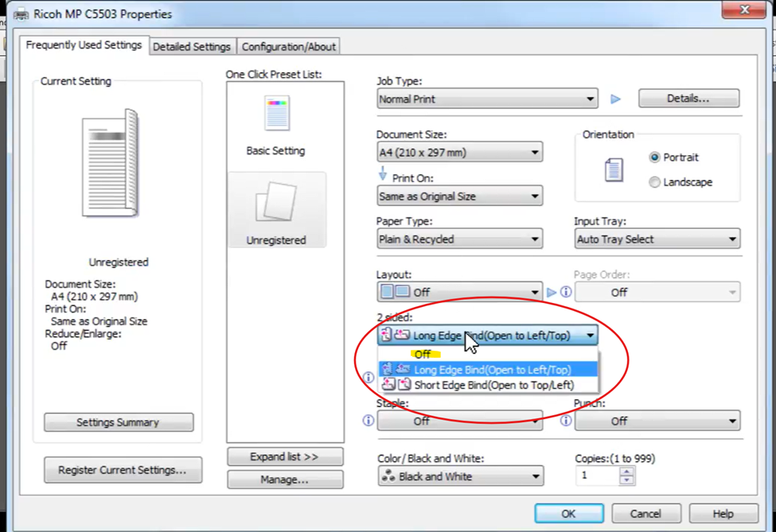Choose the Basic Setting preset icon

276,114
